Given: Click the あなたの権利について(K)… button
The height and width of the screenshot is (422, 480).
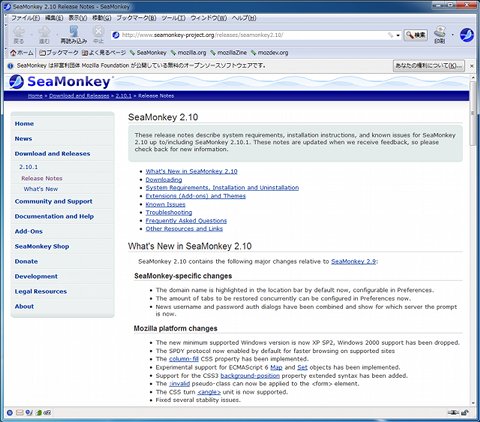Looking at the screenshot, I should click(429, 66).
